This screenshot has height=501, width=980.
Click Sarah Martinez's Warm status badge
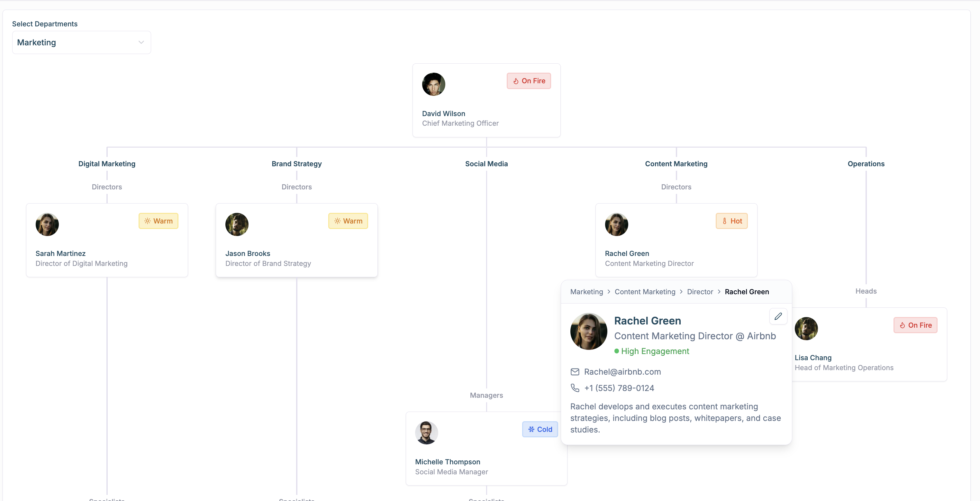coord(158,221)
